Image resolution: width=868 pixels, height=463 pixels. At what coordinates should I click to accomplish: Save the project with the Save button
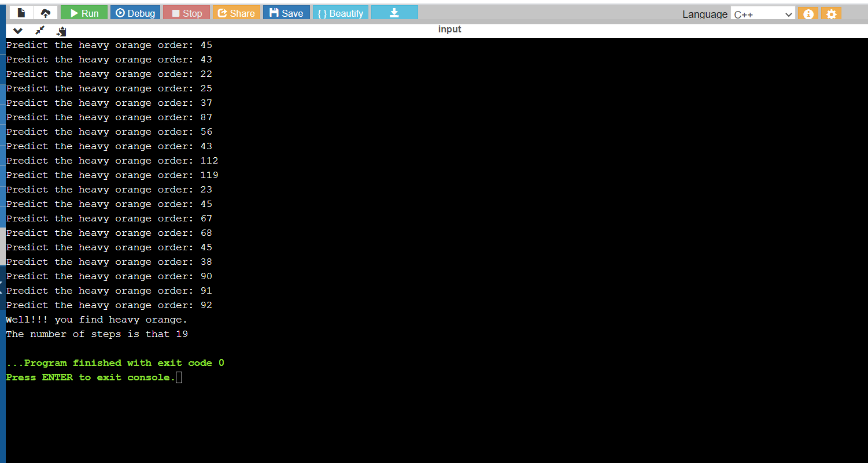pos(286,13)
